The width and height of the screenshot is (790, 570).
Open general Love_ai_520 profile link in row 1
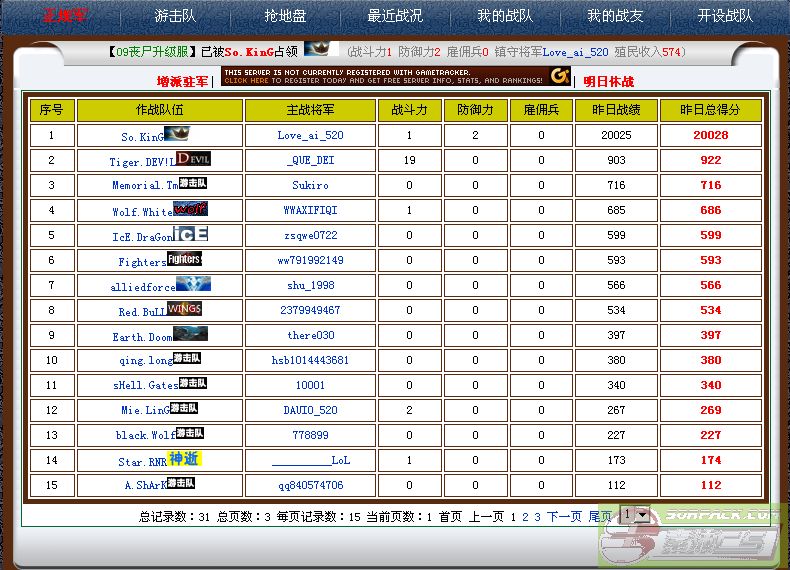coord(310,135)
